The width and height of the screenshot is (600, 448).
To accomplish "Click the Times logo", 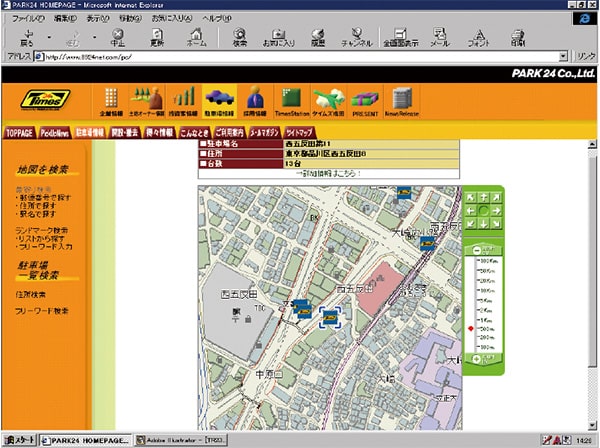I will (x=45, y=100).
